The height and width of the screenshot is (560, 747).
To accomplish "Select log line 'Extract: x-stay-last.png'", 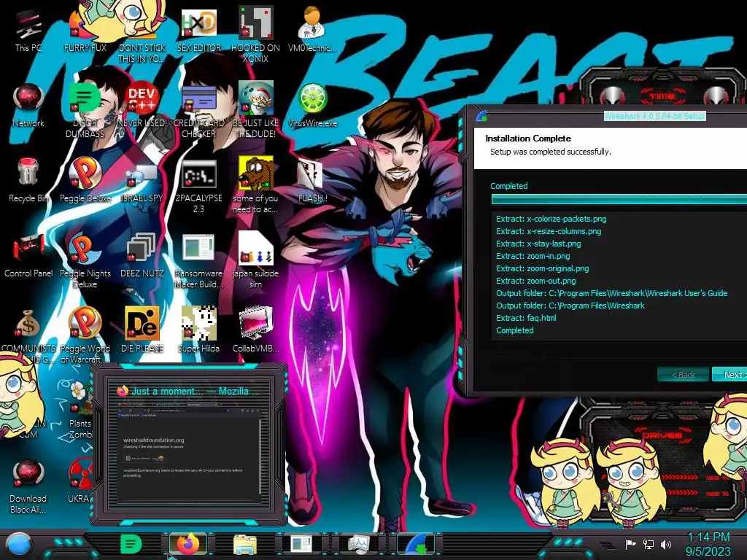I will click(538, 244).
